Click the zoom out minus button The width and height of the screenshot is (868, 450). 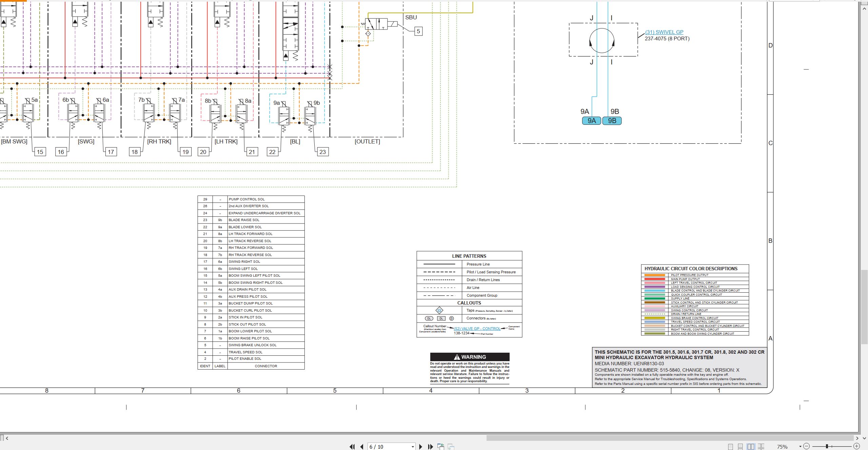pyautogui.click(x=807, y=446)
